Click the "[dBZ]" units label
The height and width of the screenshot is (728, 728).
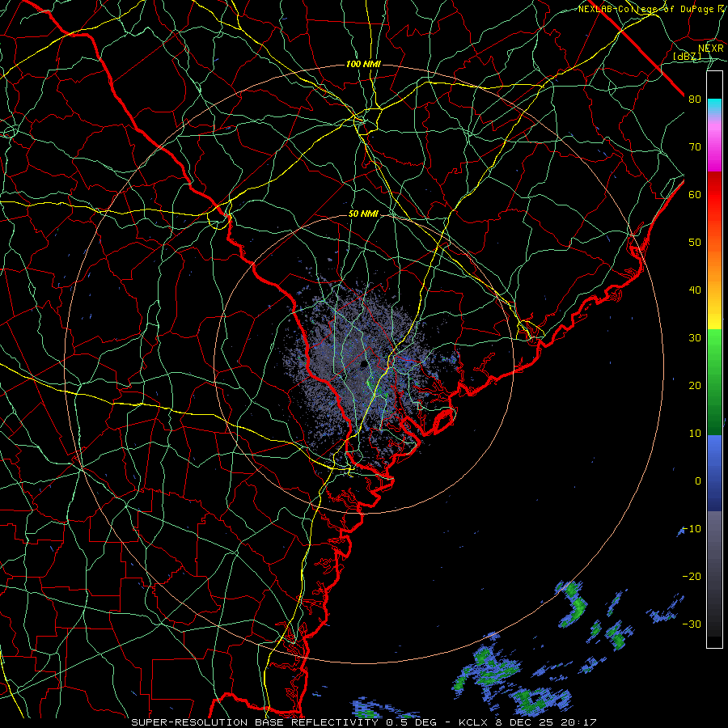[x=687, y=56]
